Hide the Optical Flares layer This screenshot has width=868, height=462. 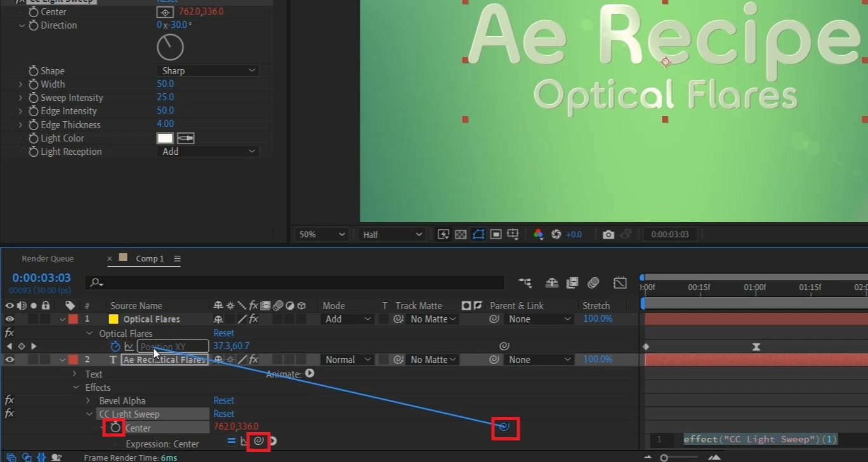(10, 319)
